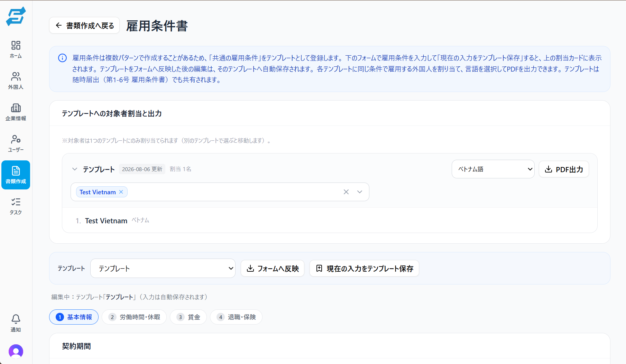Screen dimensions: 626x364
Task: Click the 契約期間 section heading
Action: [x=76, y=346]
